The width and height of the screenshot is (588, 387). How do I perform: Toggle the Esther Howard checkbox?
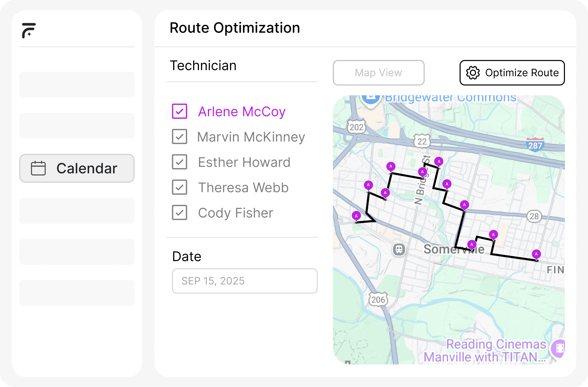(x=179, y=162)
